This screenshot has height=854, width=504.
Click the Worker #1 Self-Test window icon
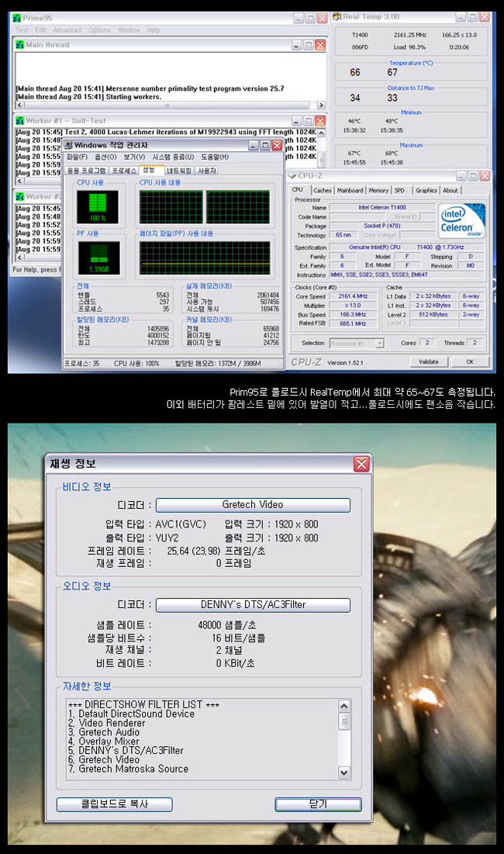click(x=20, y=120)
